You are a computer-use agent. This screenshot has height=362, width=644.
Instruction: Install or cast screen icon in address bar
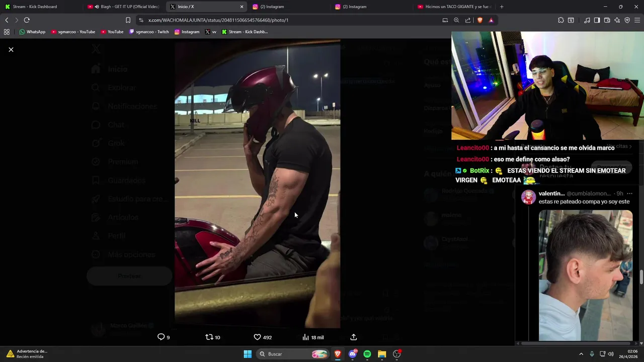445,20
